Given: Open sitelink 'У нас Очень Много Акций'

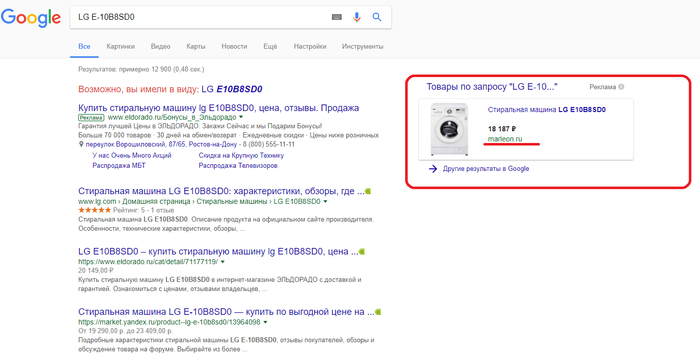Looking at the screenshot, I should (x=132, y=155).
